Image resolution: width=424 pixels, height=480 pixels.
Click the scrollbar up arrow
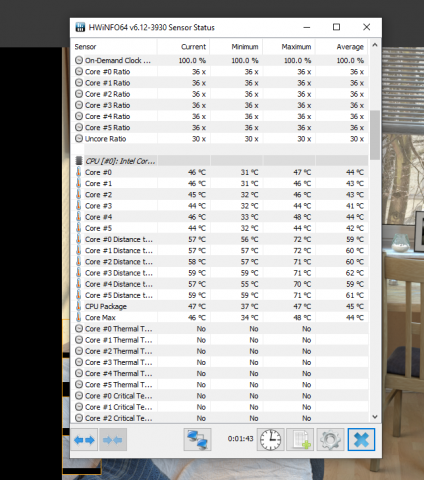375,45
